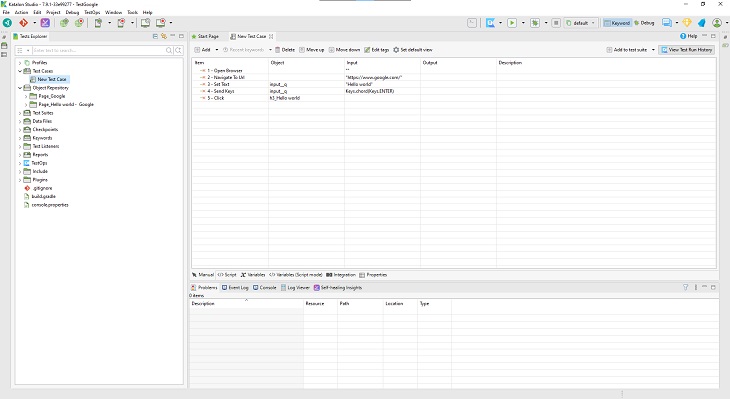Start Record Web toolbar icon
The image size is (730, 399).
(80, 23)
